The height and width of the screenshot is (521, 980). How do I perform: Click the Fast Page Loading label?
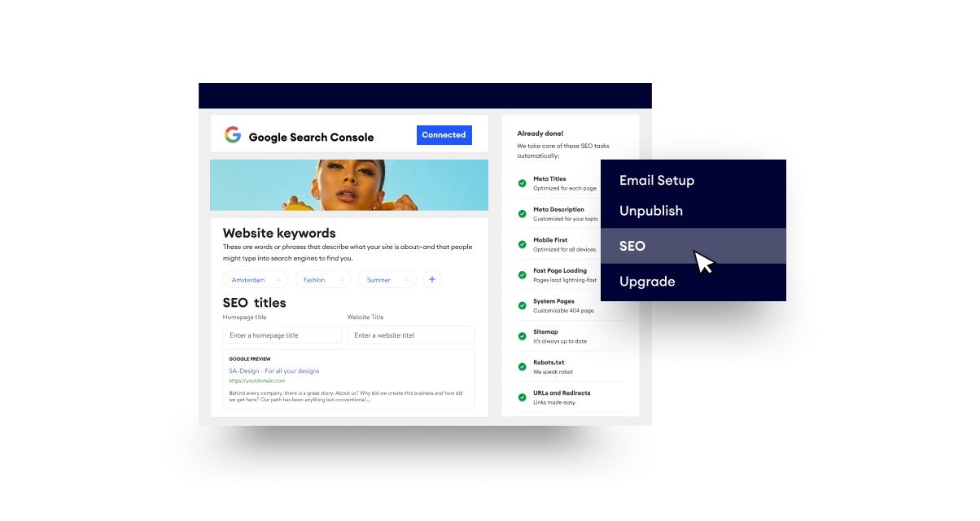tap(560, 270)
